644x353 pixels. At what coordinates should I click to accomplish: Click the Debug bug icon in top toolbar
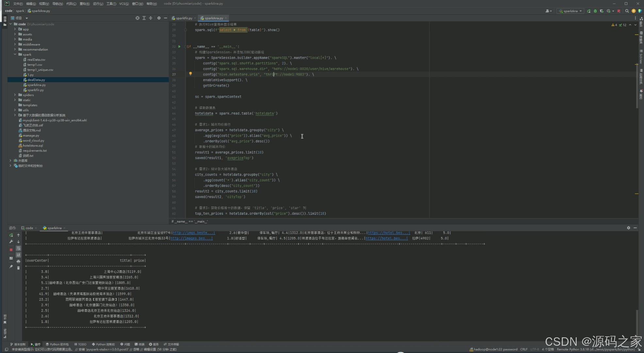pos(595,11)
